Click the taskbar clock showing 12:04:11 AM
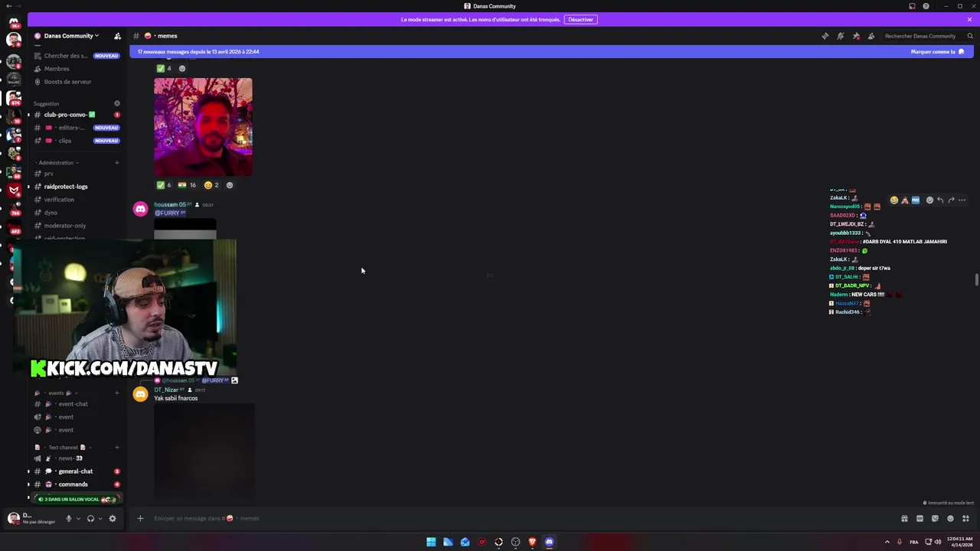Viewport: 980px width, 551px height. 959,542
